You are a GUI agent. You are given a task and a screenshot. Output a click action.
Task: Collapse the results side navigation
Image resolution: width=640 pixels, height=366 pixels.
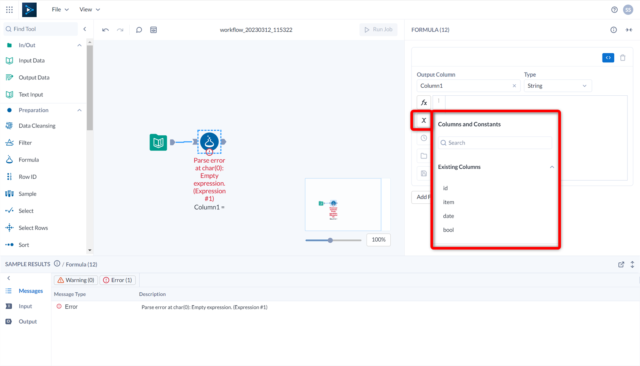9,278
